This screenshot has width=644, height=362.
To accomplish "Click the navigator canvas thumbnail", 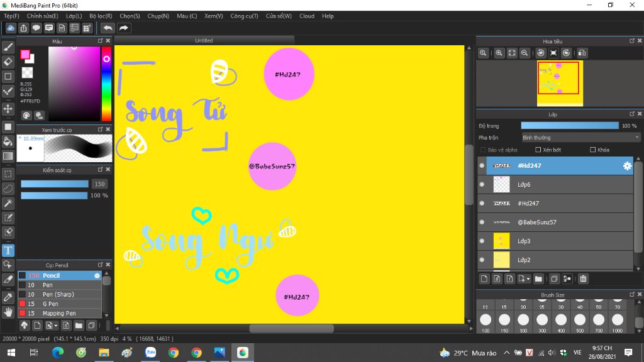I will 560,84.
